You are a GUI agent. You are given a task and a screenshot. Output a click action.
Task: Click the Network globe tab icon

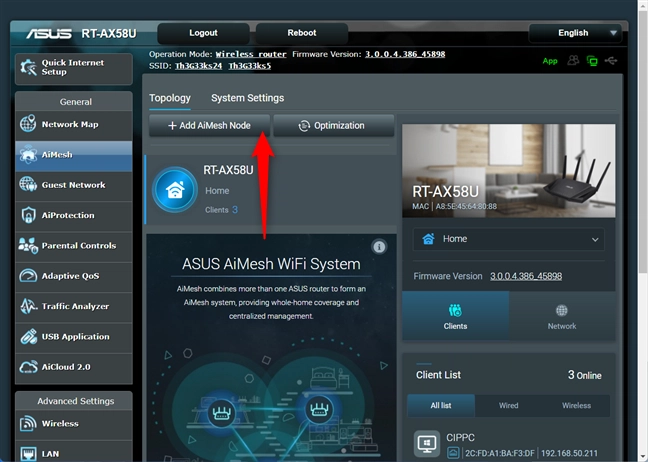tap(562, 310)
